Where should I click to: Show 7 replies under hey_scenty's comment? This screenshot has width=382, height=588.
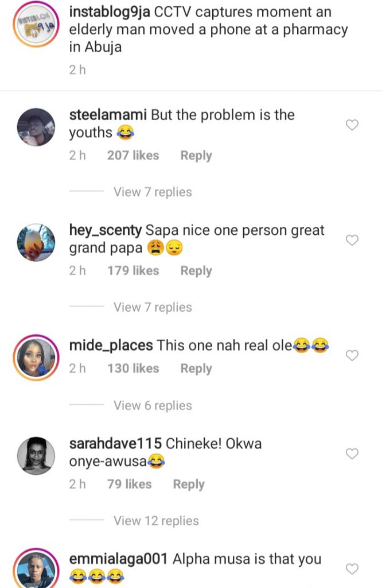point(153,307)
